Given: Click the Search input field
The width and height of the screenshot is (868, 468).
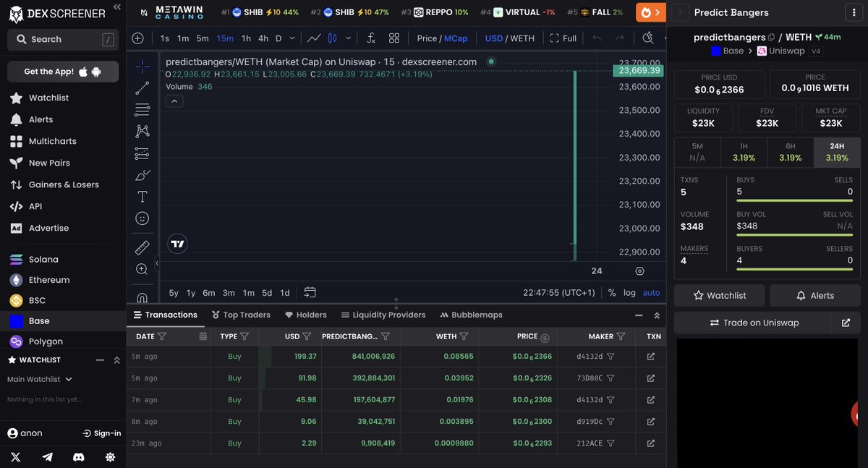Looking at the screenshot, I should pos(63,39).
